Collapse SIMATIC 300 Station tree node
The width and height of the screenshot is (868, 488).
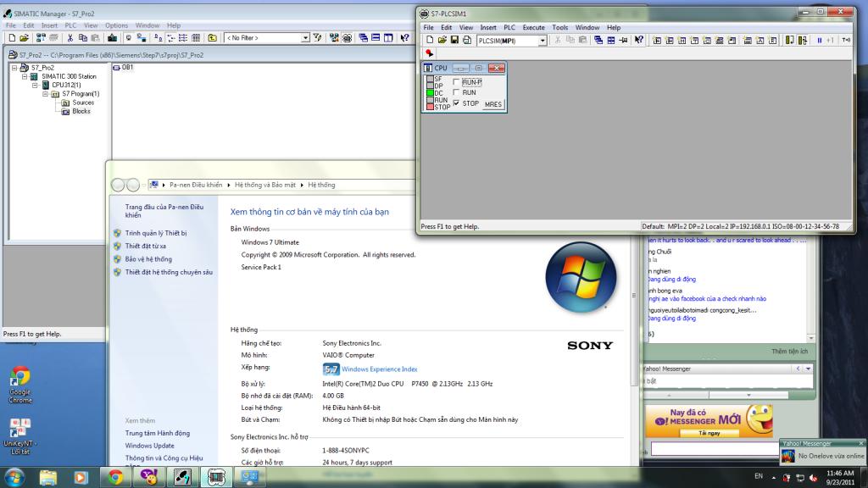[25, 76]
